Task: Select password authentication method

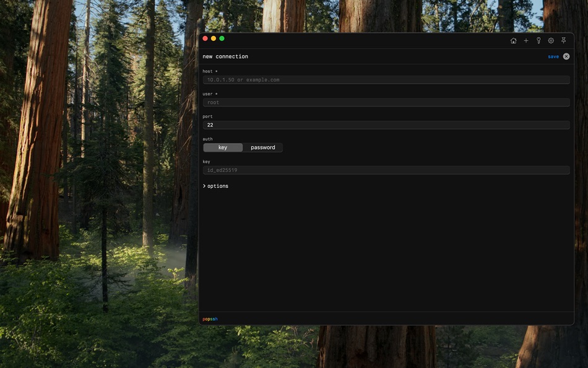Action: click(x=263, y=147)
